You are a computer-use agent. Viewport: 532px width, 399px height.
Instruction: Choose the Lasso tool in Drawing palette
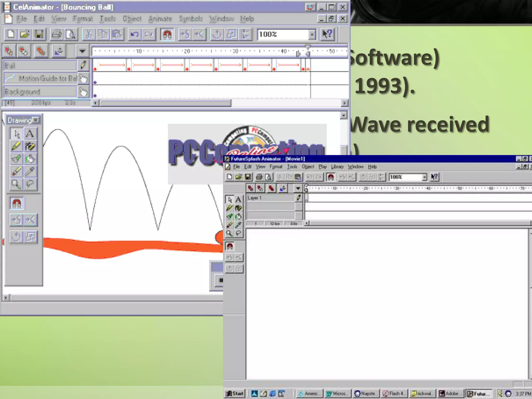30,184
